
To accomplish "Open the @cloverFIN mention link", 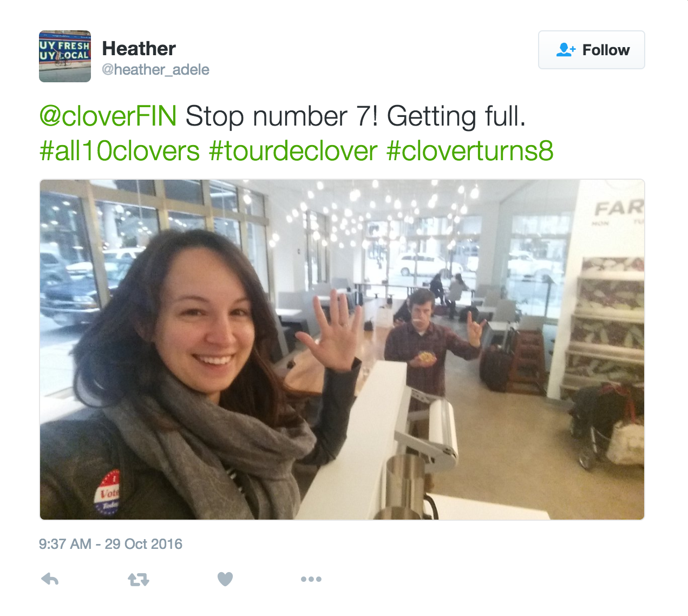I will 108,116.
